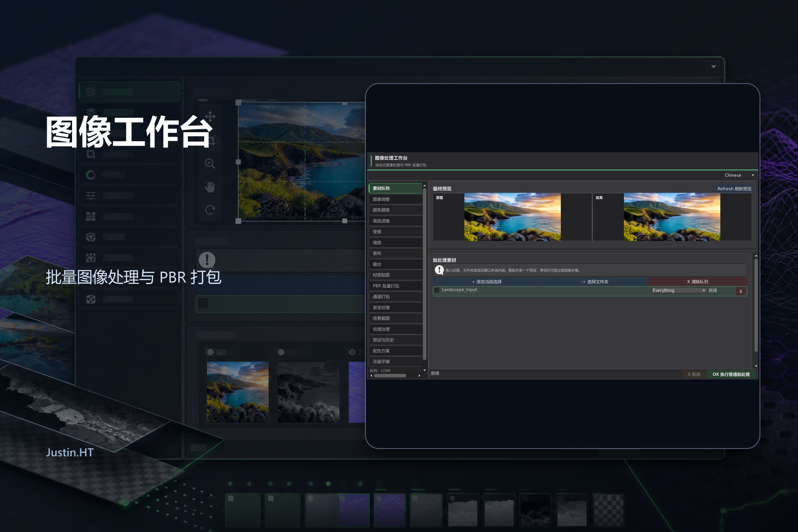Screen dimensions: 798x532
Task: Remove Landscape_Input row with its X button
Action: 741,291
